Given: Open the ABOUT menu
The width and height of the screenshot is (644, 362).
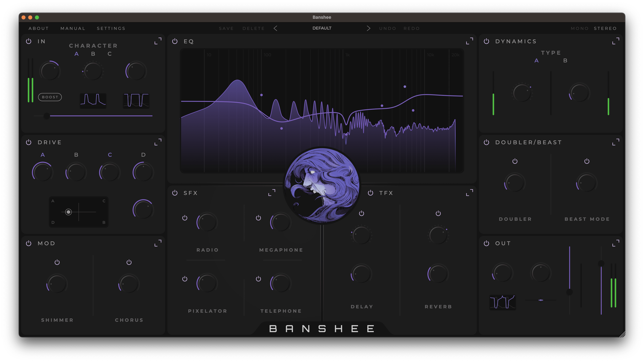Looking at the screenshot, I should 38,29.
